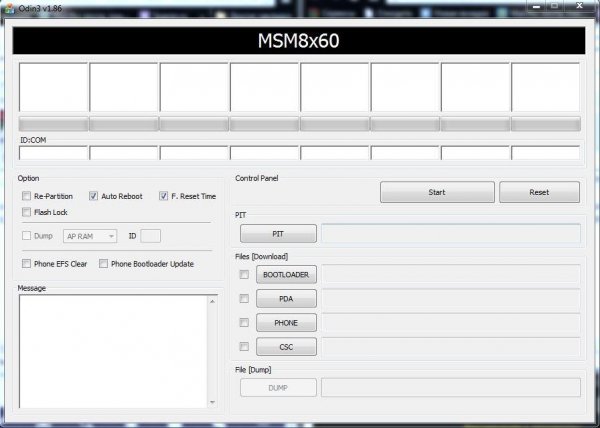Click the first device progress bar

(54, 124)
